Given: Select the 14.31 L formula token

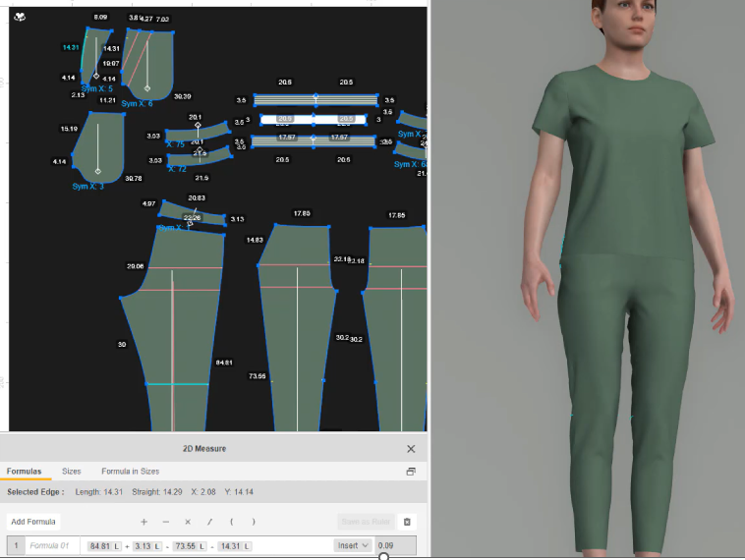Looking at the screenshot, I should [235, 546].
